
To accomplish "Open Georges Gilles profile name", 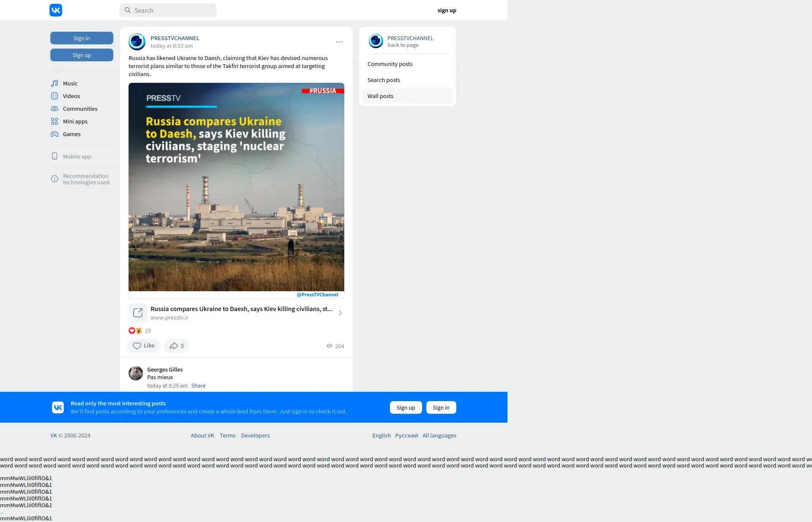I will (x=165, y=369).
